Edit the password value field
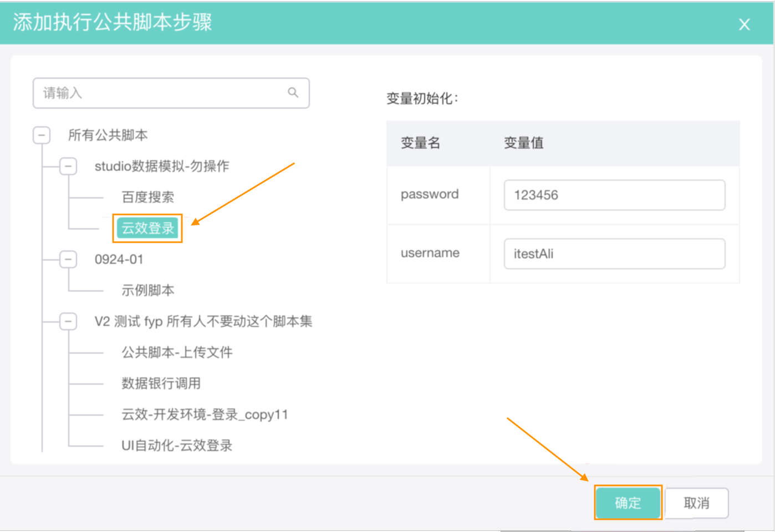 click(614, 195)
